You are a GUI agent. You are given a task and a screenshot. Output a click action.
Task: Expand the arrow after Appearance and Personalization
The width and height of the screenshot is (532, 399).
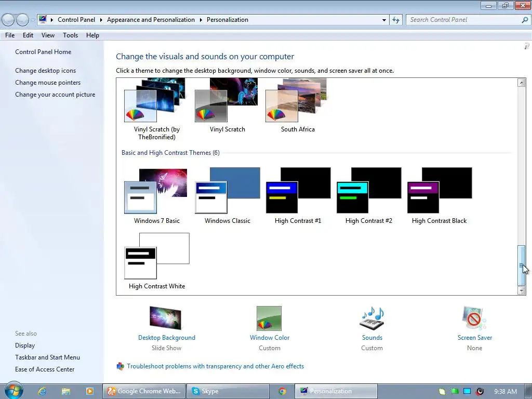pos(201,20)
